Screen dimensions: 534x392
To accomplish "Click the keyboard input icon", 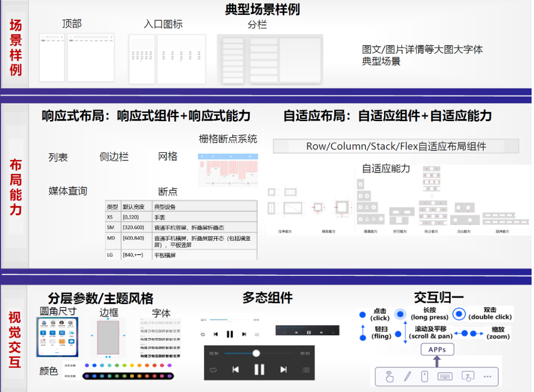I will [x=445, y=376].
